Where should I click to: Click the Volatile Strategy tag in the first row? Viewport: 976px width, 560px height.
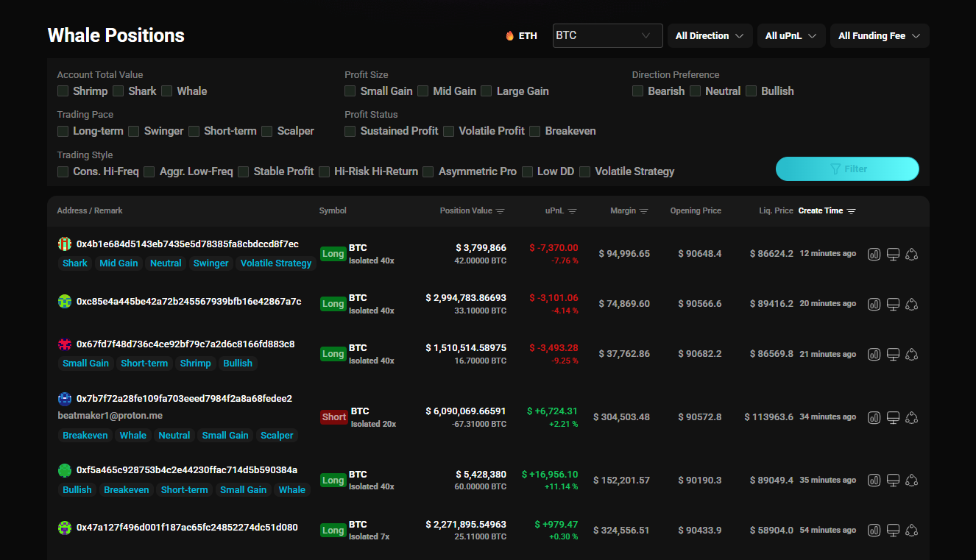(276, 263)
